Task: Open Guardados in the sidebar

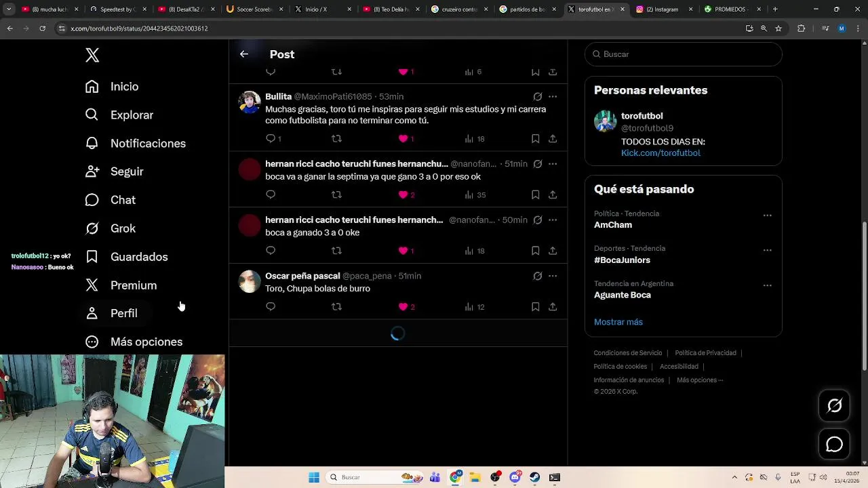Action: point(127,257)
